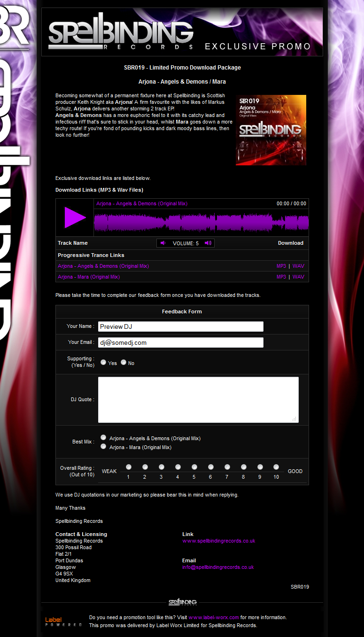Choose Angels & Demons as Best Mix
The image size is (364, 637).
click(103, 437)
